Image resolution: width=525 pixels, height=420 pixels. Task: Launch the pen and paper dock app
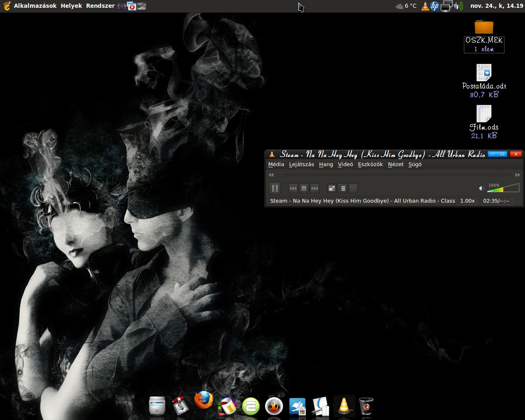coord(321,406)
